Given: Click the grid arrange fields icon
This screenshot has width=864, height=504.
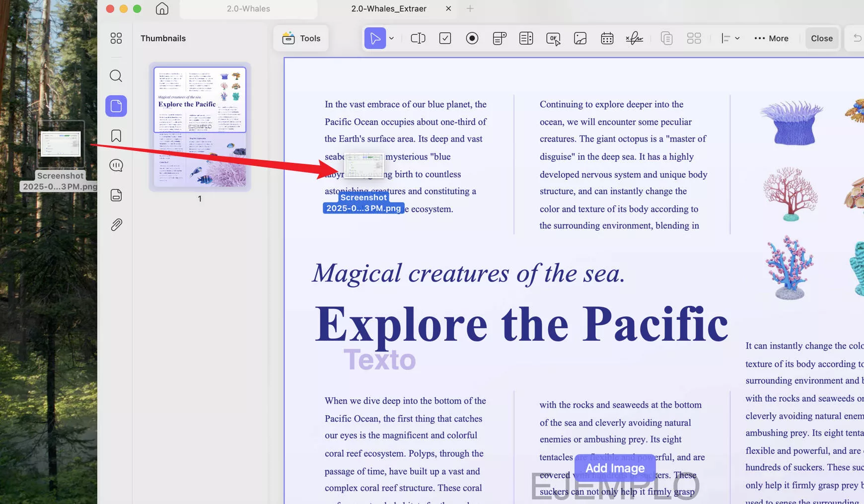Looking at the screenshot, I should pyautogui.click(x=694, y=38).
